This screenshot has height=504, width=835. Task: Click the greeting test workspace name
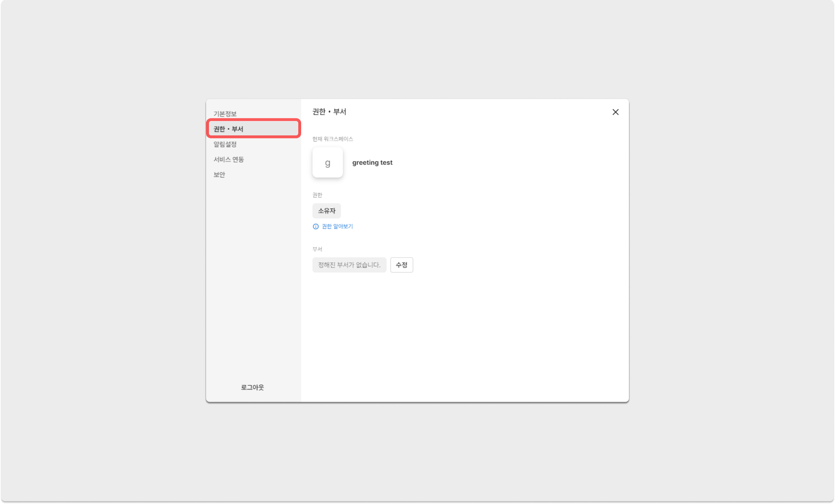[372, 163]
